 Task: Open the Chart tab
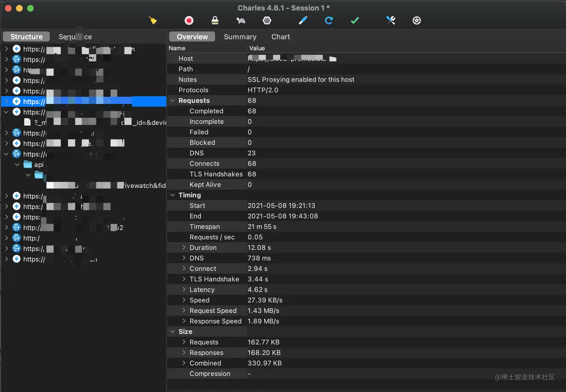(x=280, y=37)
